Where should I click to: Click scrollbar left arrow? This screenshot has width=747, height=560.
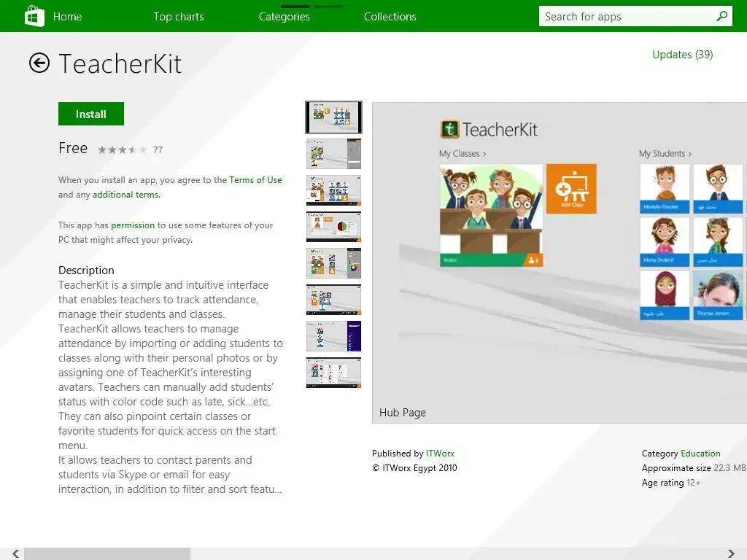coord(16,553)
